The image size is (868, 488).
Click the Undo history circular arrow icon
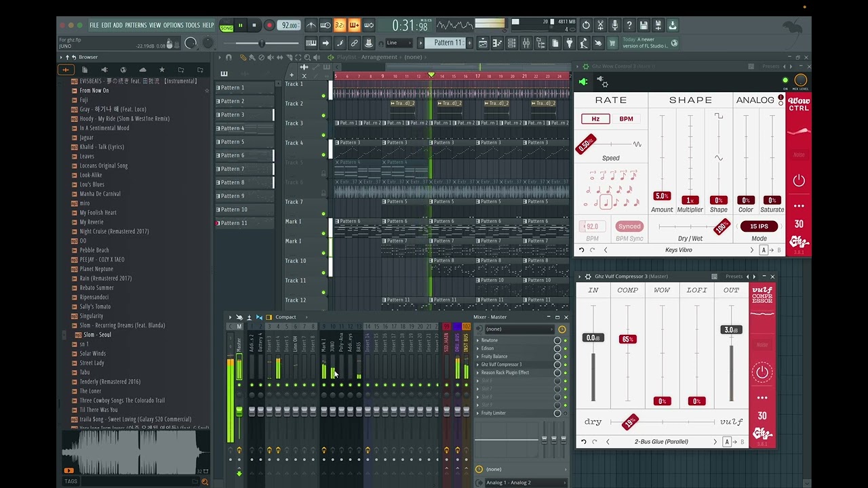[x=586, y=26]
